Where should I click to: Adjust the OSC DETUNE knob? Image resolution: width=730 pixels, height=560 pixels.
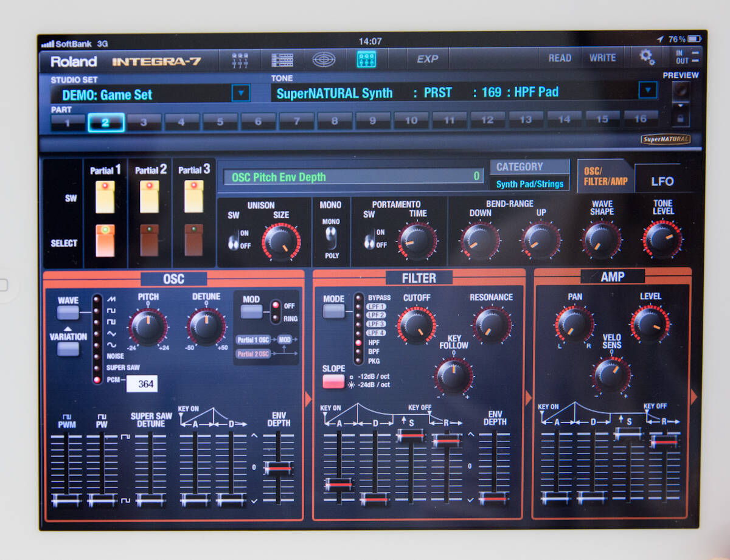(206, 327)
